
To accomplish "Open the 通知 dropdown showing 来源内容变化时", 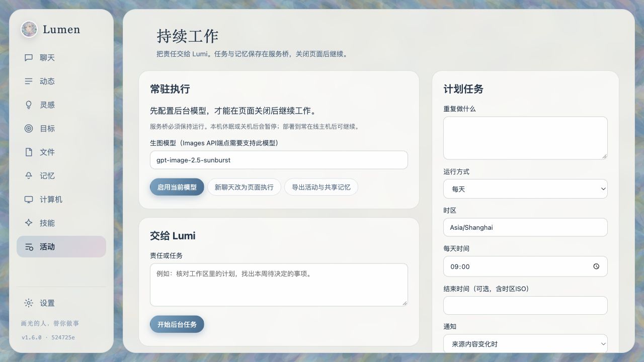I will (x=525, y=344).
